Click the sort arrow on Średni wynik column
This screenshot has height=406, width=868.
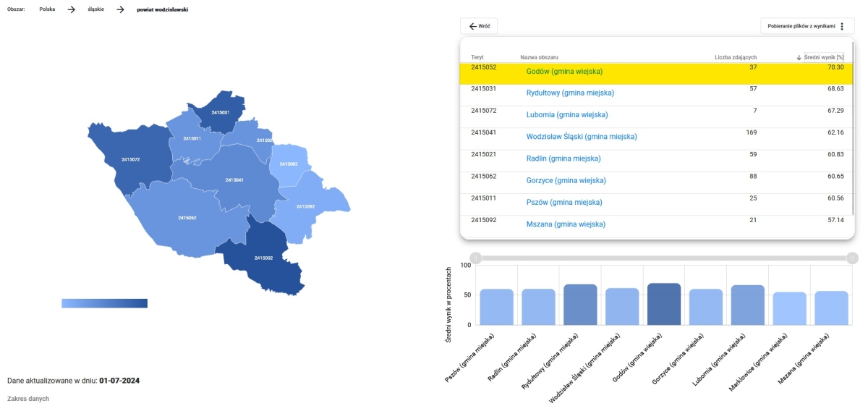coord(799,57)
